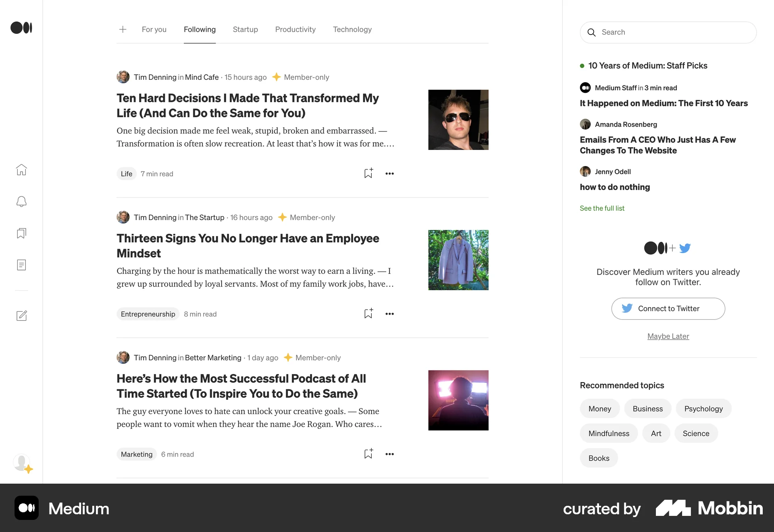Screen dimensions: 774x532
Task: Open the 'Technology' feed tab
Action: pos(352,29)
